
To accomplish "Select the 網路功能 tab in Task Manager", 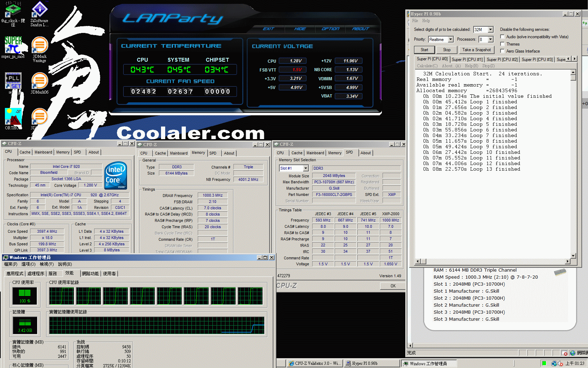I will point(90,273).
